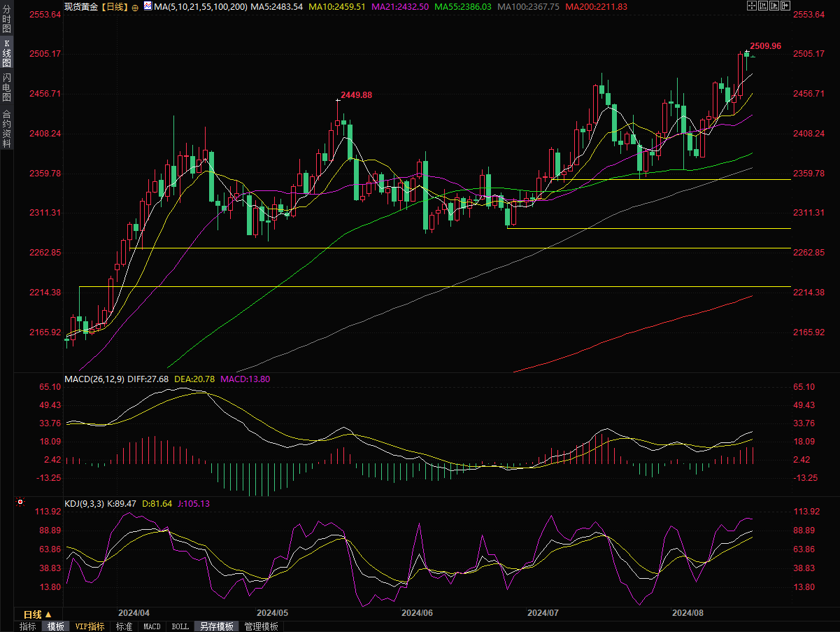Open the 合约资料 side tab

7,128
